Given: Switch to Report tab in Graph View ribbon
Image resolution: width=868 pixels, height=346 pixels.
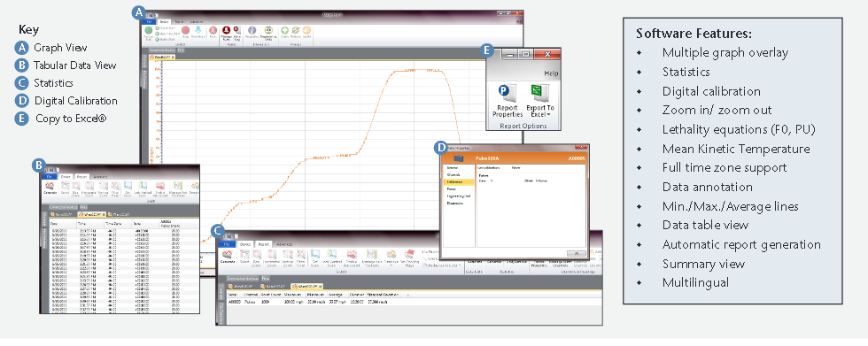Looking at the screenshot, I should click(179, 21).
